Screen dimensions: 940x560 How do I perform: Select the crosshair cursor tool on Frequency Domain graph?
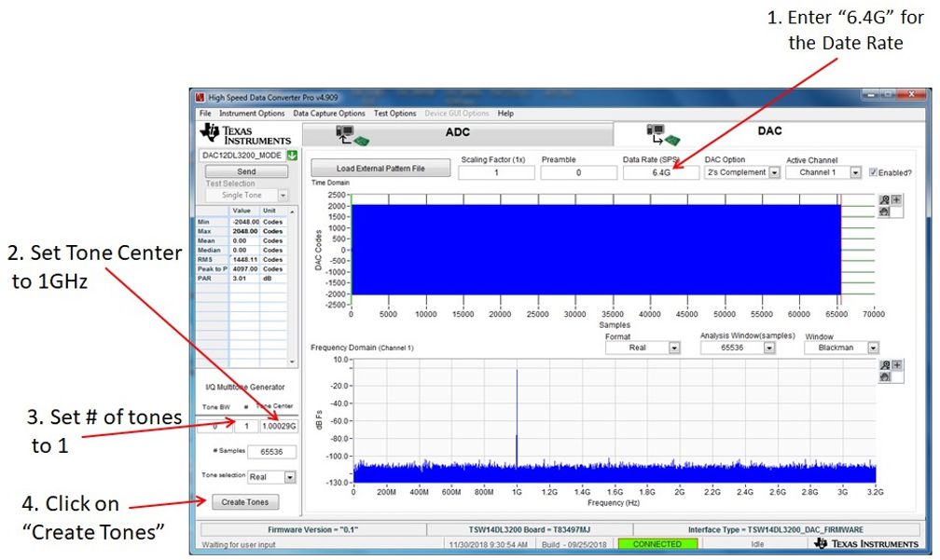click(x=896, y=365)
